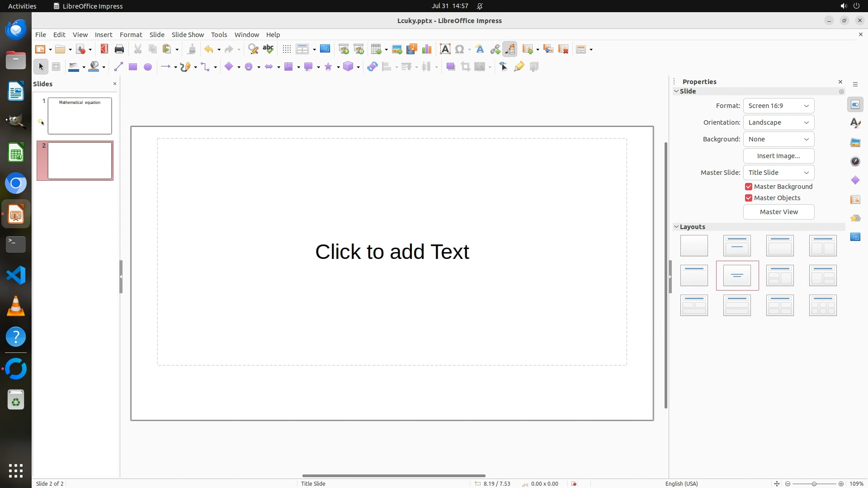Click the Master View button

click(x=778, y=212)
